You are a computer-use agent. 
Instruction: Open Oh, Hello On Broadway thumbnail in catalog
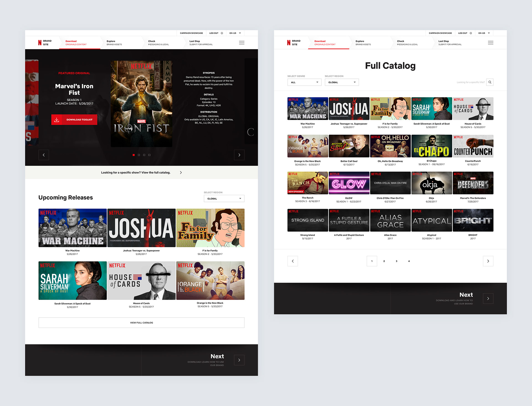[x=390, y=146]
